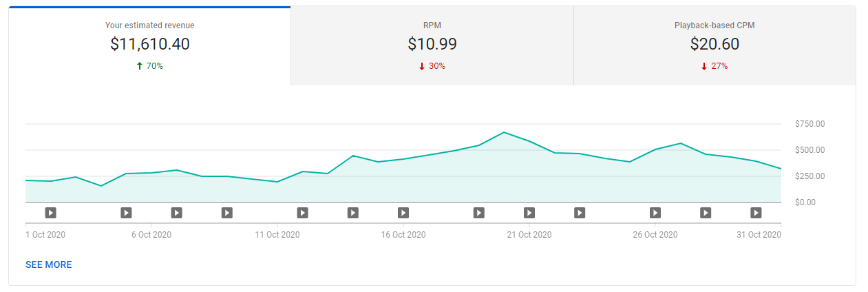Click the first video marker icon on timeline
The image size is (868, 292).
click(50, 213)
